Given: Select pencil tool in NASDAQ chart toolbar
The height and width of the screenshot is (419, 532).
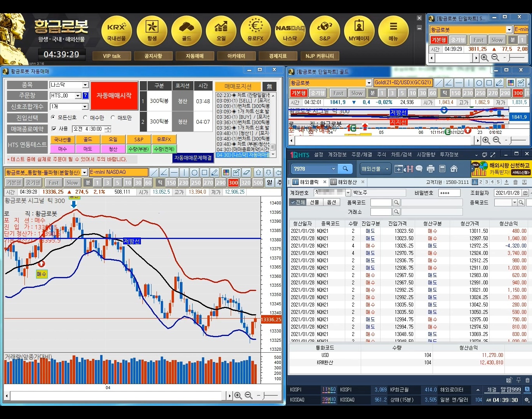Looking at the screenshot, I should 215,172.
